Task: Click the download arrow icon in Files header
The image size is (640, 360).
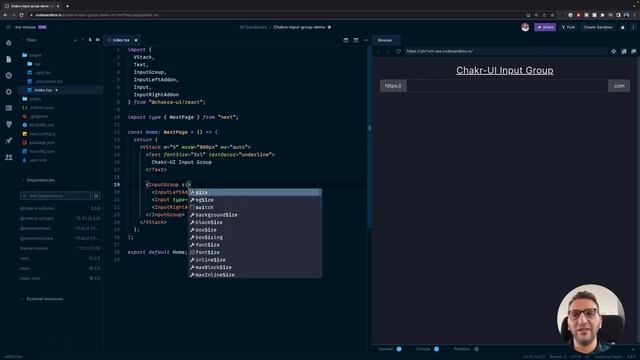Action: point(75,40)
